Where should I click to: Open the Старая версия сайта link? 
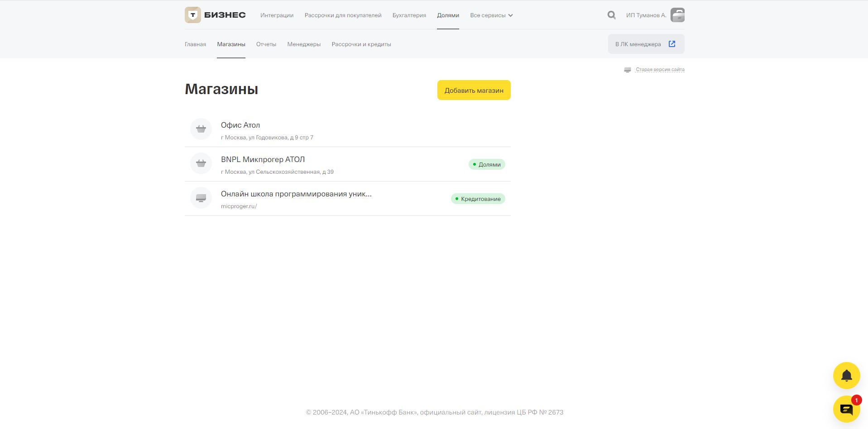pos(660,70)
